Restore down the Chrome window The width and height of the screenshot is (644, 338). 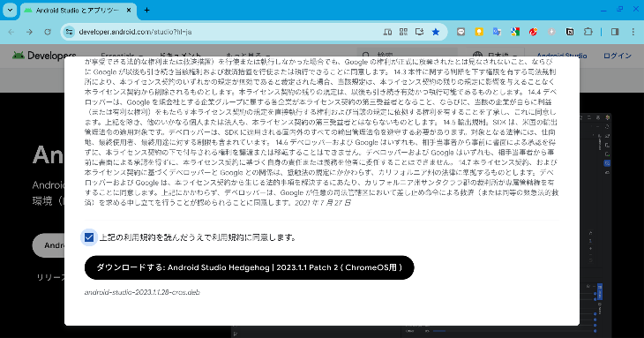(x=620, y=9)
